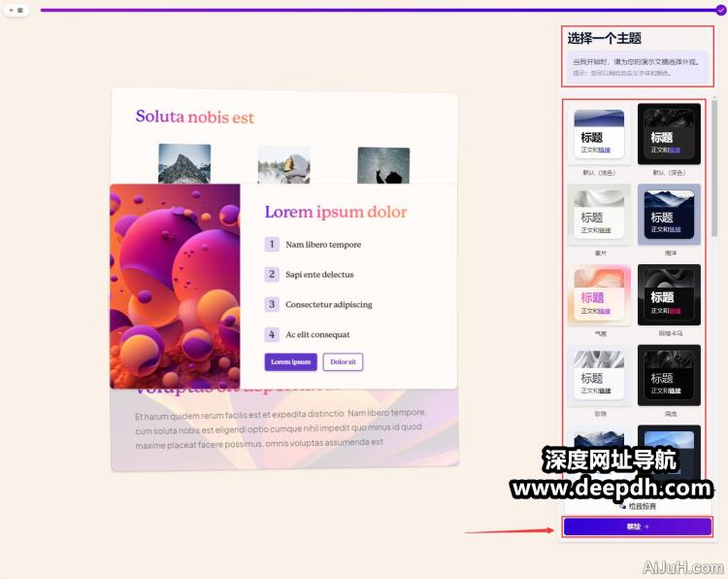Screen dimensions: 728x579
Task: Click the 'Soluta nobis est' heading
Action: [195, 117]
